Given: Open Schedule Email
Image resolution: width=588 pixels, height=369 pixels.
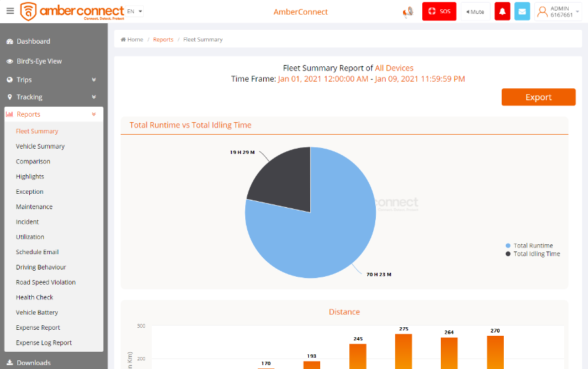Looking at the screenshot, I should 37,252.
